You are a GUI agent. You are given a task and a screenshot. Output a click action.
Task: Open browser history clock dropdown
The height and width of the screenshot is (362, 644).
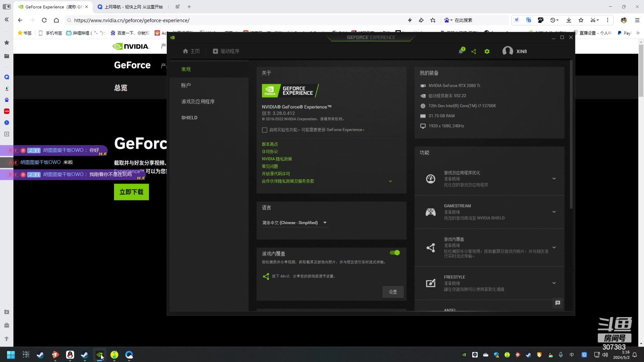tap(554, 20)
